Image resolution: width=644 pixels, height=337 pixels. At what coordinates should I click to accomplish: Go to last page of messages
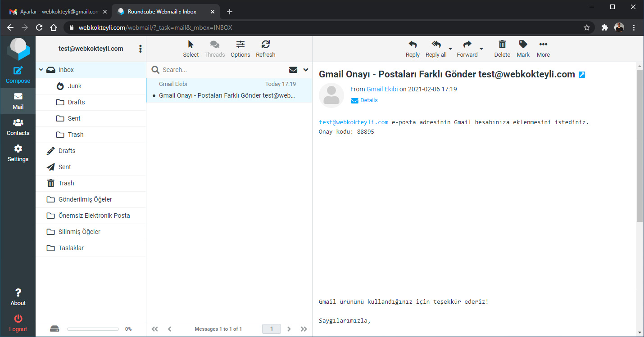coord(304,329)
